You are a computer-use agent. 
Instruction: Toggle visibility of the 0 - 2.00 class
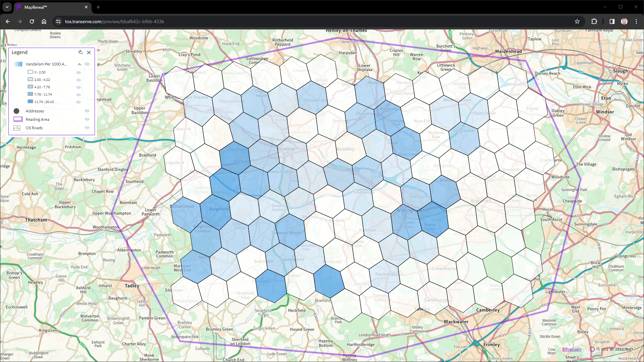tap(78, 72)
